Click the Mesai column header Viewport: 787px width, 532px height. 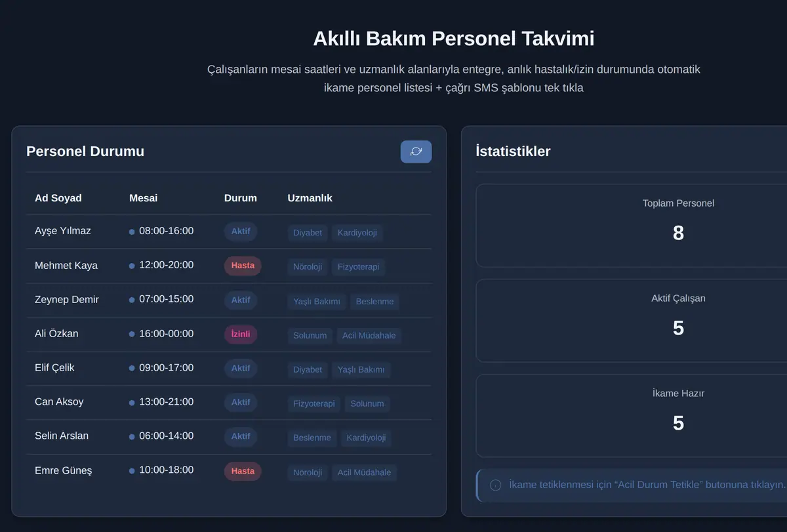click(143, 198)
